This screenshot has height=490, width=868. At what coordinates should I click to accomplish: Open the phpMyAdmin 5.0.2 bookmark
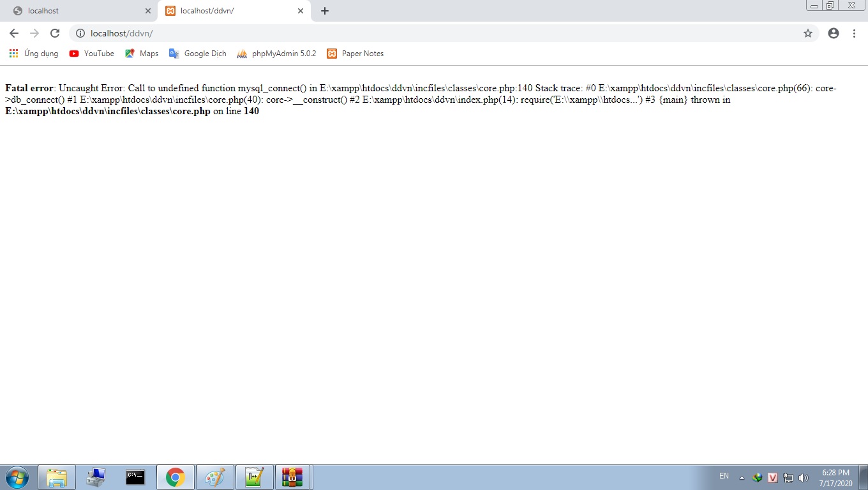pyautogui.click(x=276, y=54)
